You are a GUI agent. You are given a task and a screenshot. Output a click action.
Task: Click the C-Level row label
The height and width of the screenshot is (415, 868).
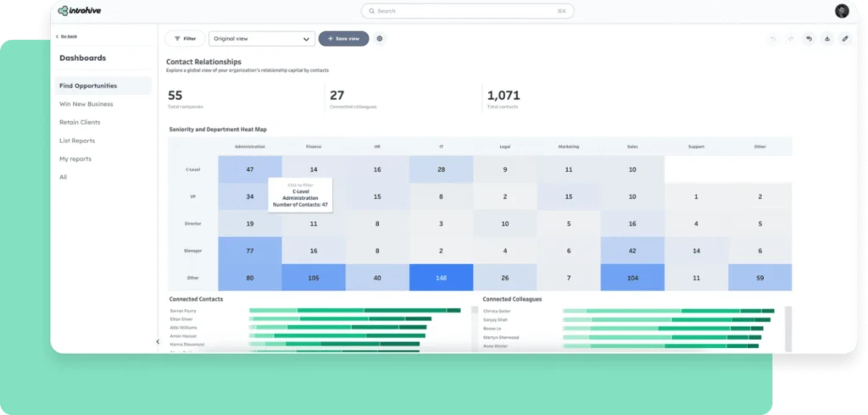click(192, 169)
